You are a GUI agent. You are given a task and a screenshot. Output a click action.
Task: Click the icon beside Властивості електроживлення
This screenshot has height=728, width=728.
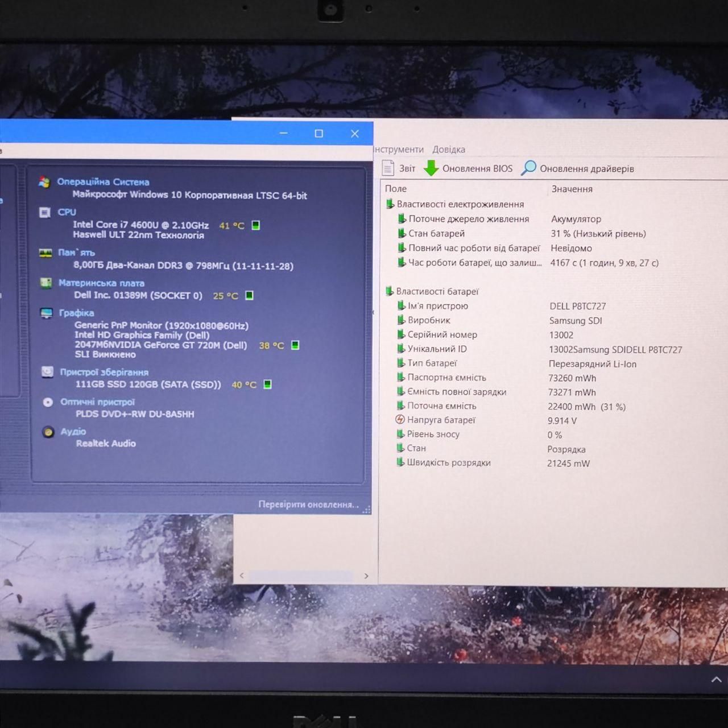(390, 204)
